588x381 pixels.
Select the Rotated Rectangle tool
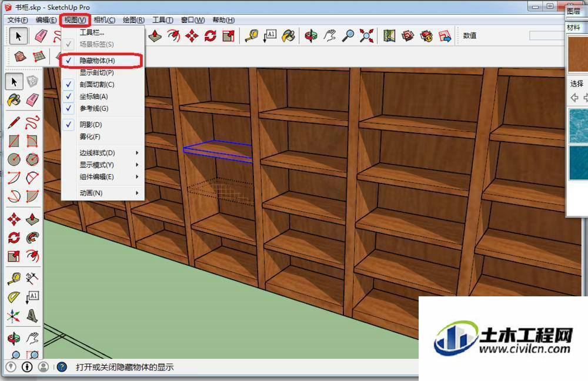(x=32, y=141)
